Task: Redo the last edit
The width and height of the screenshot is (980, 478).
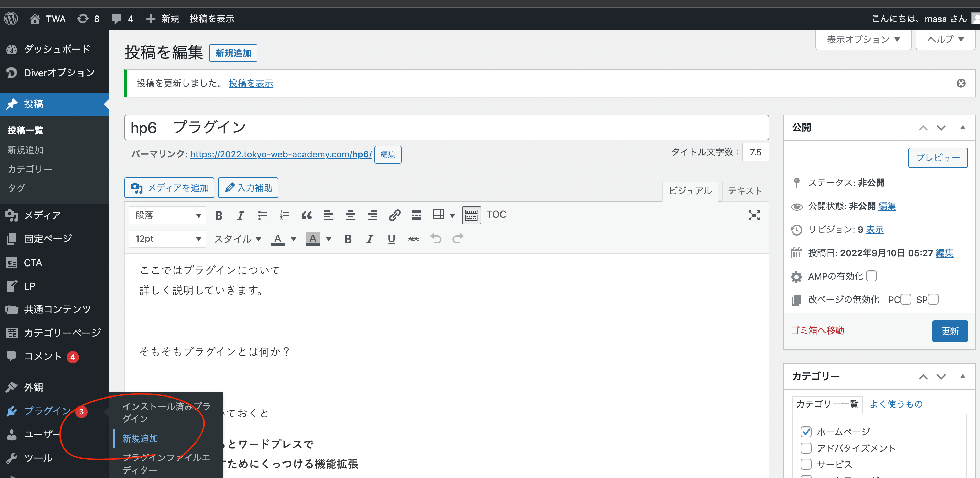Action: point(458,239)
